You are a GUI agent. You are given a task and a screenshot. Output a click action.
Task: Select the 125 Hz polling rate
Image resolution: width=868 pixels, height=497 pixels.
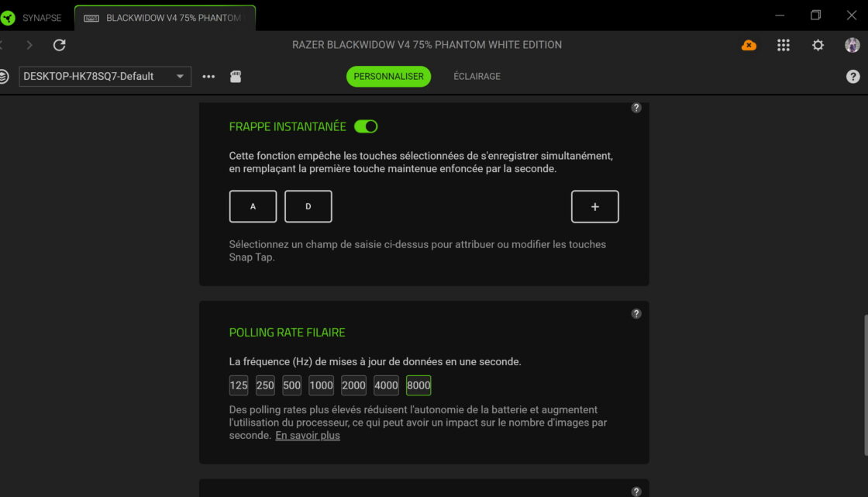tap(239, 385)
